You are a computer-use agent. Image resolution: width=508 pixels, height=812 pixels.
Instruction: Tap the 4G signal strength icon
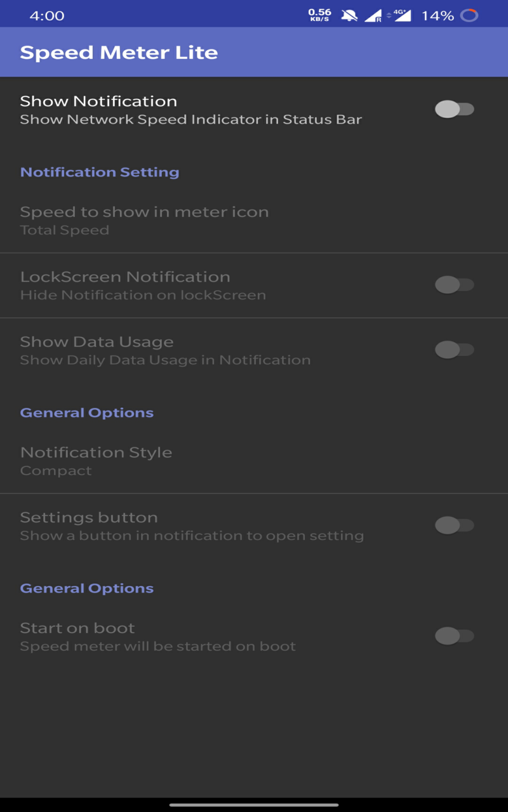(401, 15)
